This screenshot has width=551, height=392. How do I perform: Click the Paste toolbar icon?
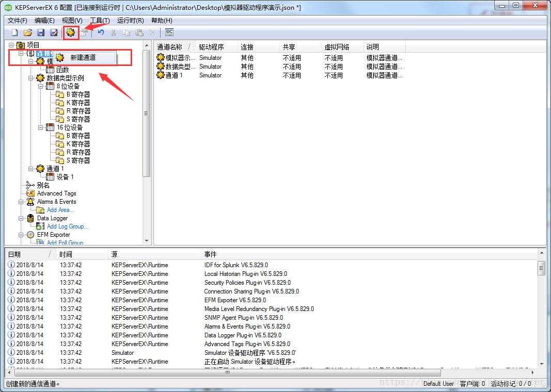[x=138, y=32]
